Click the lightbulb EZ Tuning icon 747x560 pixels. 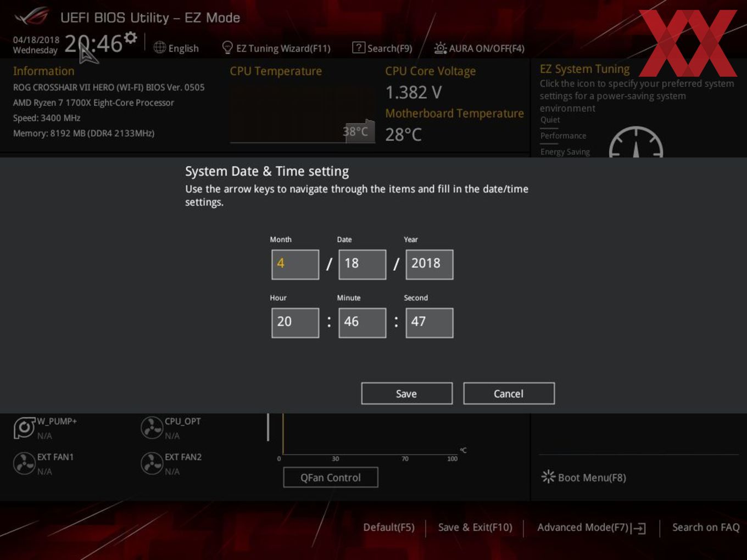click(227, 48)
